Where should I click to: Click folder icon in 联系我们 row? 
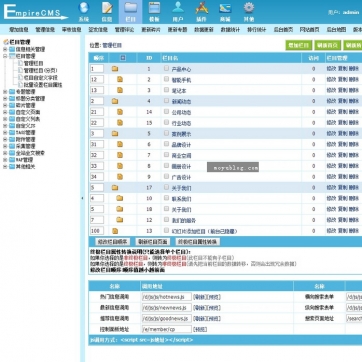(120, 198)
